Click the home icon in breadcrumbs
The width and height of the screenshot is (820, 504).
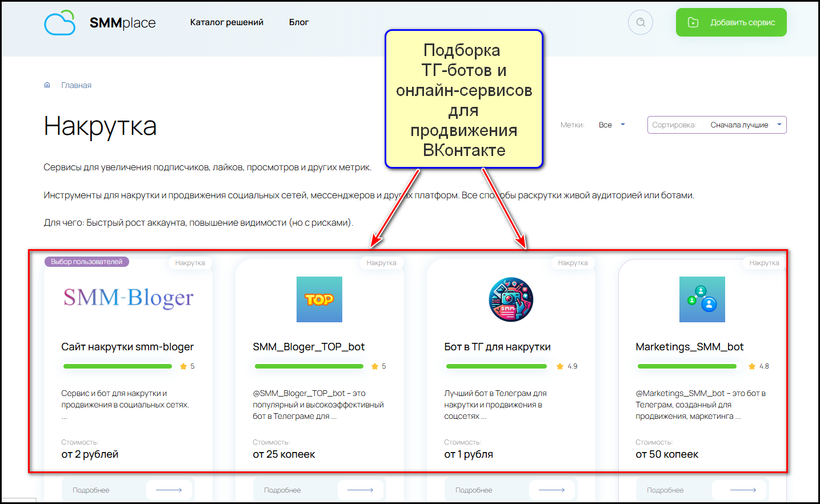tap(47, 85)
